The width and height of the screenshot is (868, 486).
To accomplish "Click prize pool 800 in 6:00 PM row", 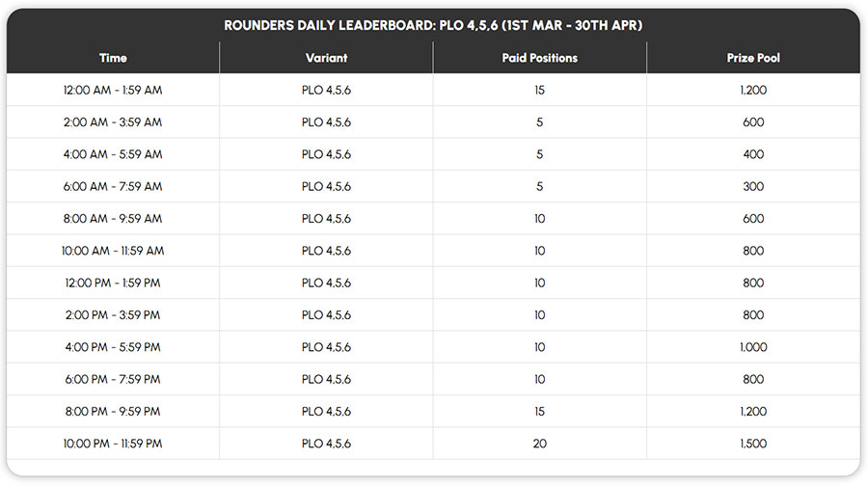I will [753, 379].
